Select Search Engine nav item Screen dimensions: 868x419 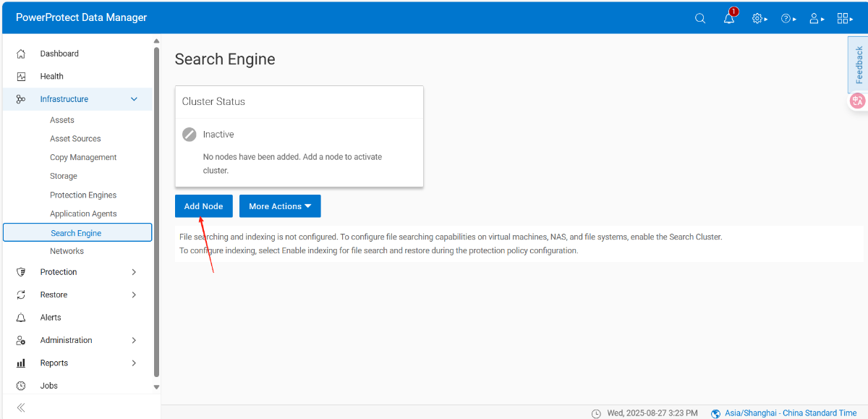(x=77, y=232)
